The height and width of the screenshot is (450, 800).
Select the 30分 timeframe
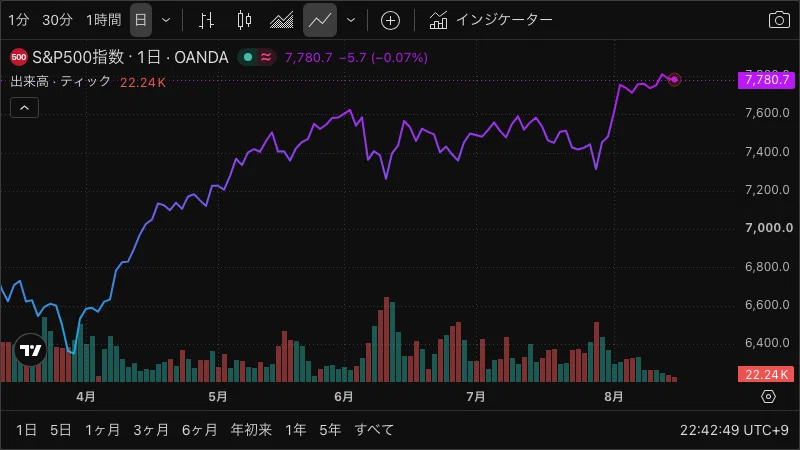click(x=57, y=20)
